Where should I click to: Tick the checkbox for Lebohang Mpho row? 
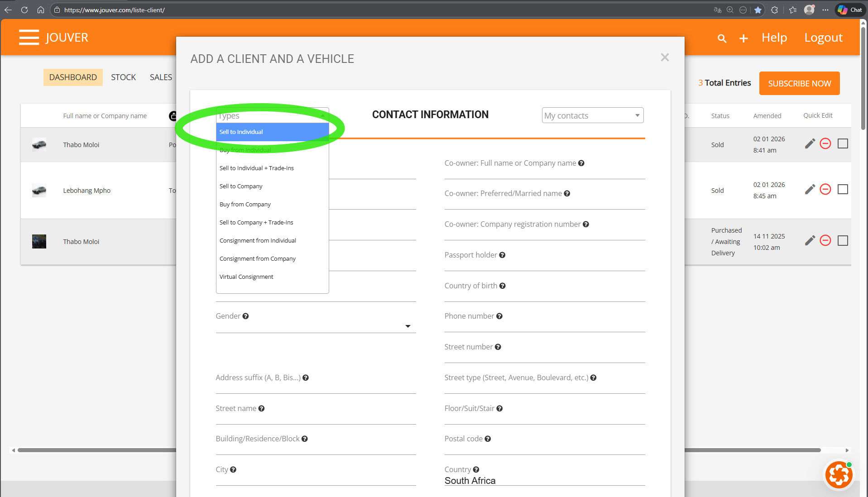pyautogui.click(x=843, y=189)
